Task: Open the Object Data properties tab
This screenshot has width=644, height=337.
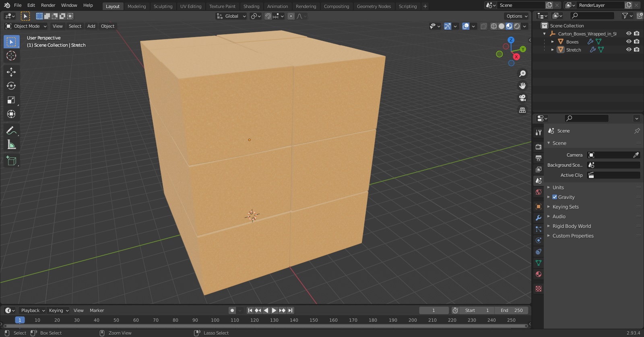Action: tap(538, 263)
